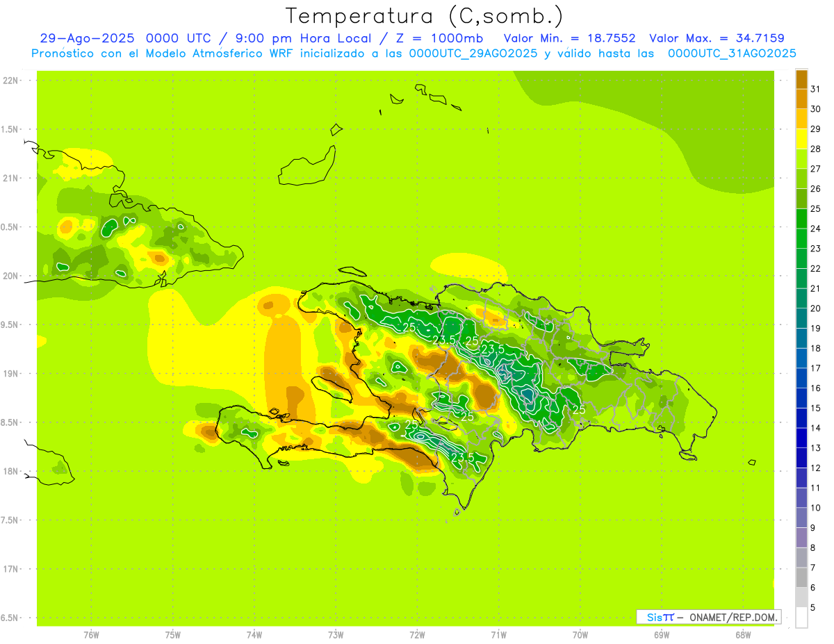
Task: Pick the green swatch between 23 and 24
Action: tap(801, 238)
